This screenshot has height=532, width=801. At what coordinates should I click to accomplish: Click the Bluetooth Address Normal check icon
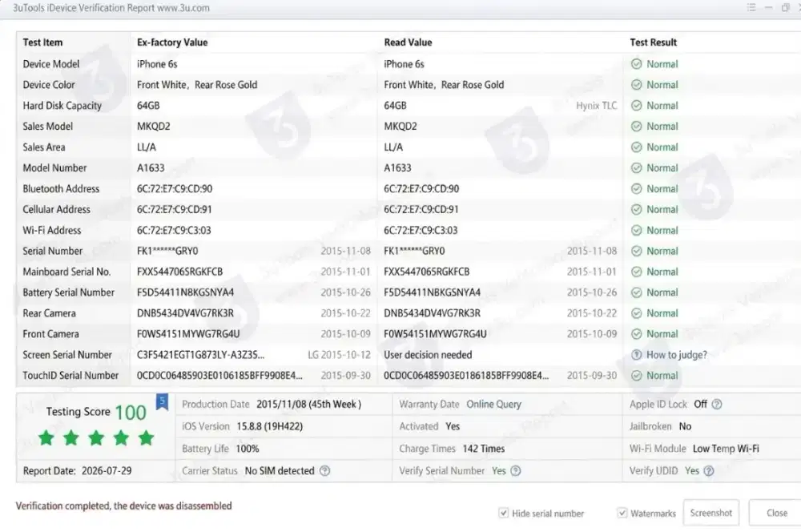tap(636, 188)
